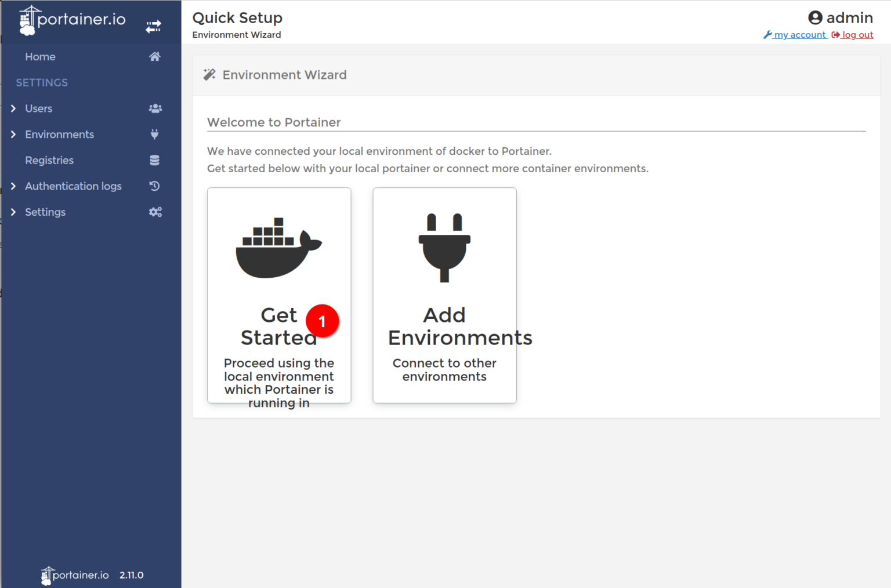
Task: Click the Registries database icon
Action: pyautogui.click(x=155, y=161)
